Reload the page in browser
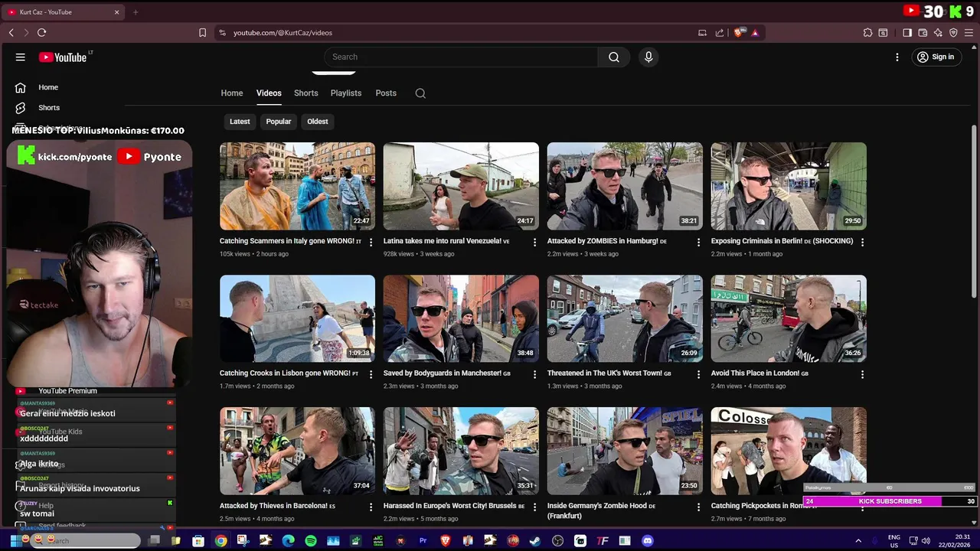 [41, 33]
